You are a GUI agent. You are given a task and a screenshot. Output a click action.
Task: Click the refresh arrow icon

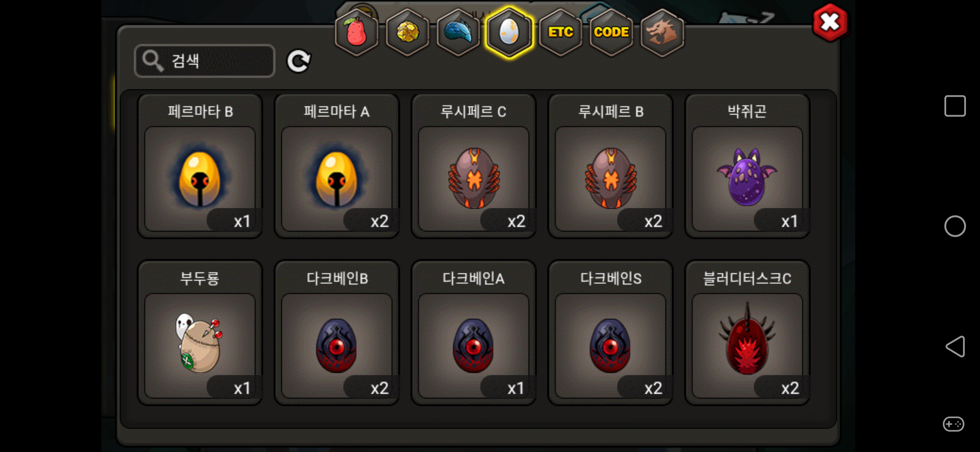pos(299,61)
